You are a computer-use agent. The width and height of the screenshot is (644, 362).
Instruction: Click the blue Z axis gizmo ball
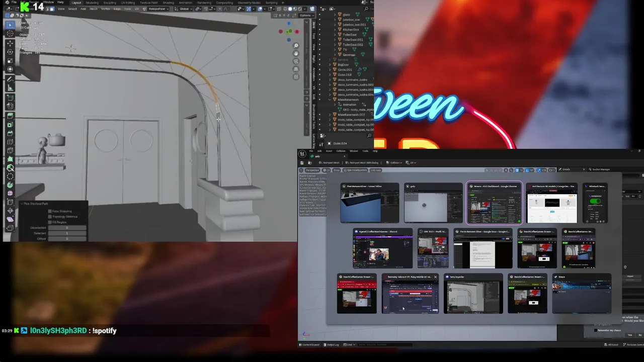coord(289,24)
